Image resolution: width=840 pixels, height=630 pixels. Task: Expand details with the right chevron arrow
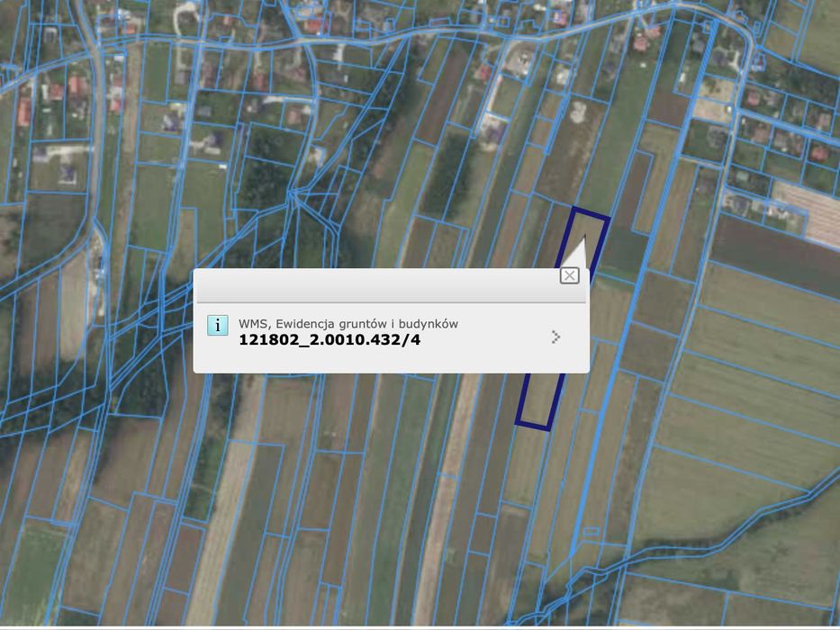point(555,337)
